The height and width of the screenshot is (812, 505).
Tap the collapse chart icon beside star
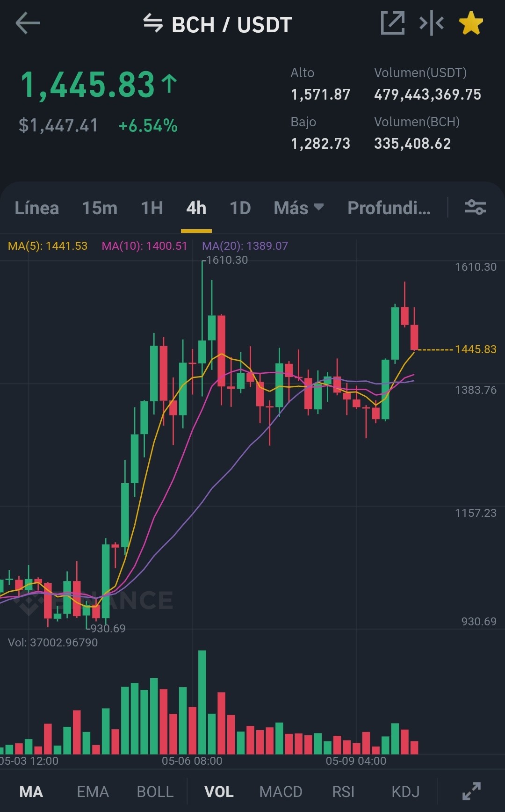[x=432, y=23]
